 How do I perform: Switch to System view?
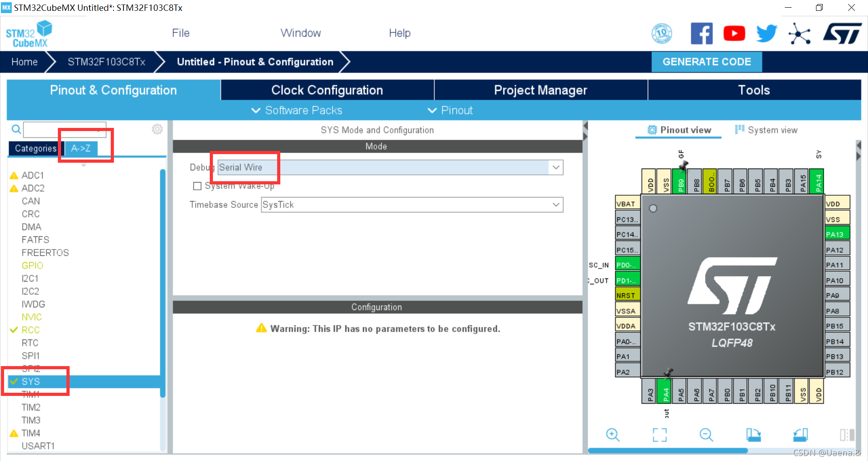(766, 130)
